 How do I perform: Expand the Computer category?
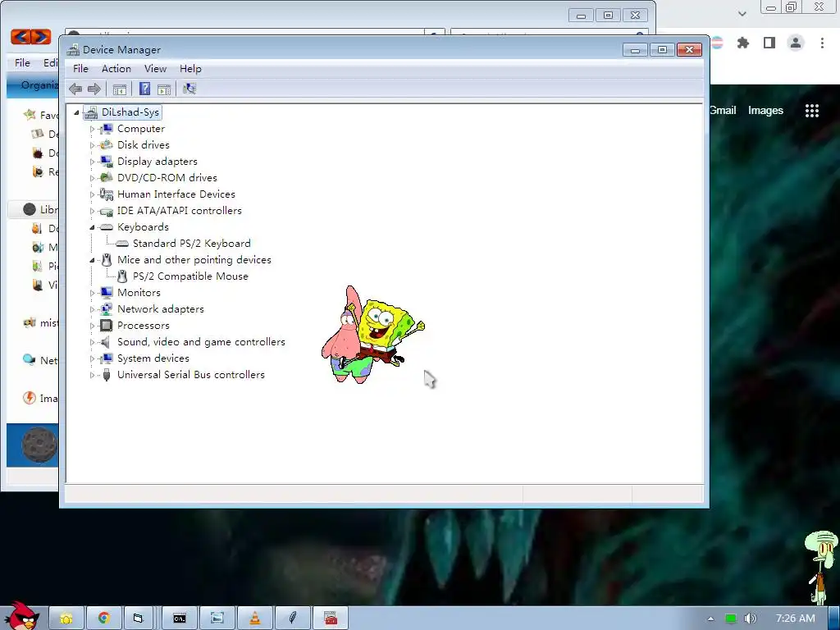(x=92, y=129)
